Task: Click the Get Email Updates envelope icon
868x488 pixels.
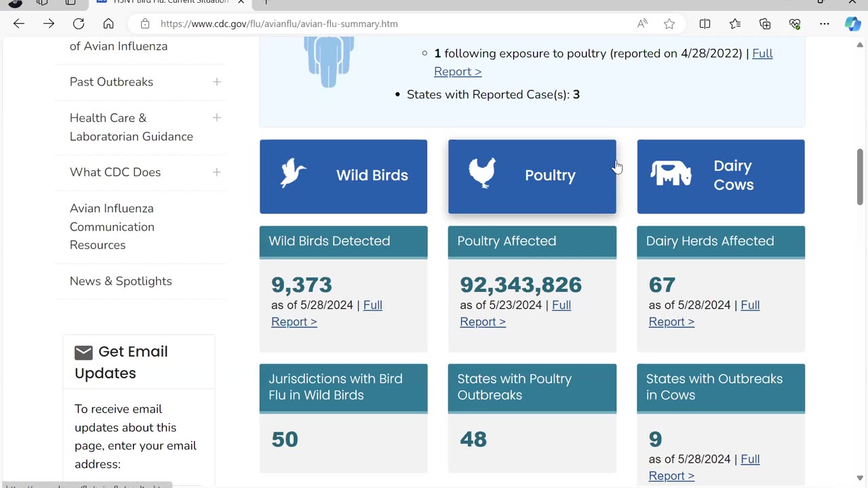Action: [x=83, y=352]
